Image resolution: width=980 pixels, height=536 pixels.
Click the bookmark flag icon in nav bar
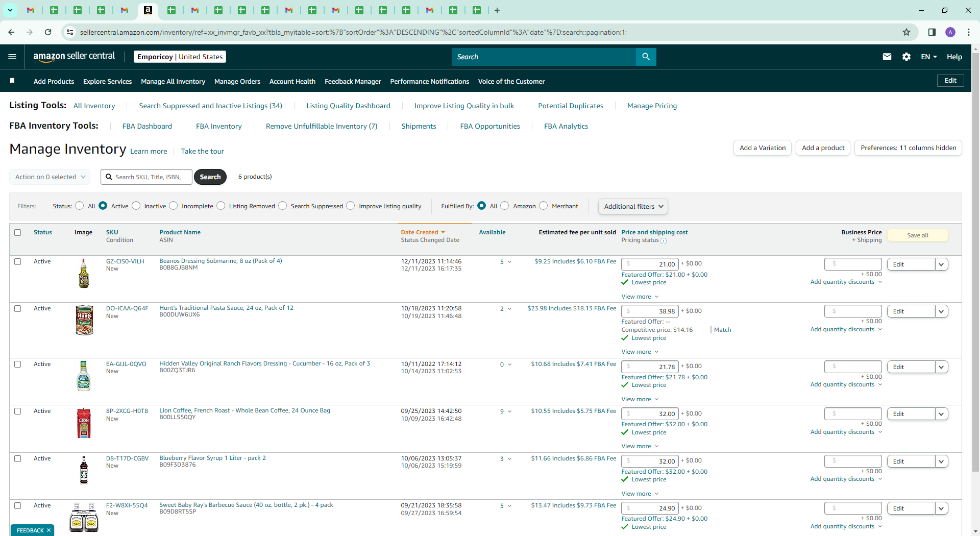tap(12, 81)
